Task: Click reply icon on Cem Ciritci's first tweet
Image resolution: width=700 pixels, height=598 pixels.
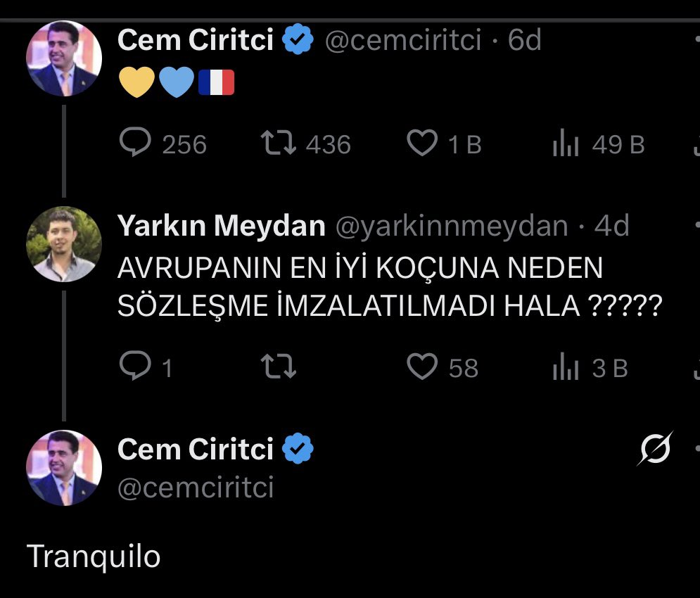Action: tap(135, 144)
